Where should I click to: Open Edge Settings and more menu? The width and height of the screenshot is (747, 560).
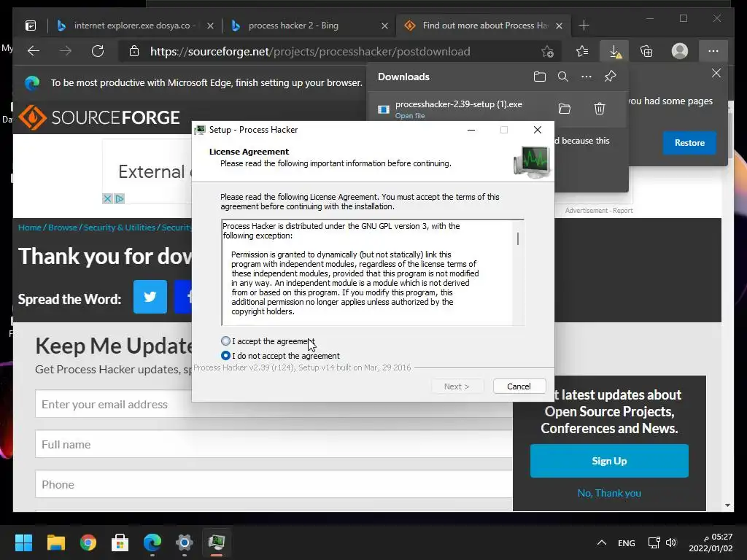[x=713, y=51]
